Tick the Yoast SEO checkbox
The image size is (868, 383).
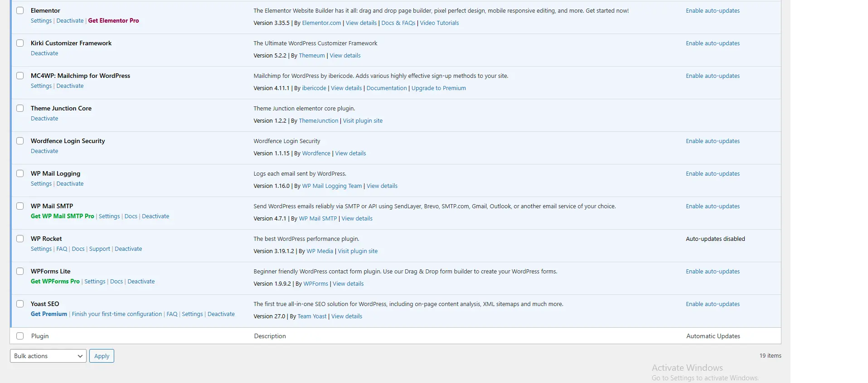click(20, 304)
